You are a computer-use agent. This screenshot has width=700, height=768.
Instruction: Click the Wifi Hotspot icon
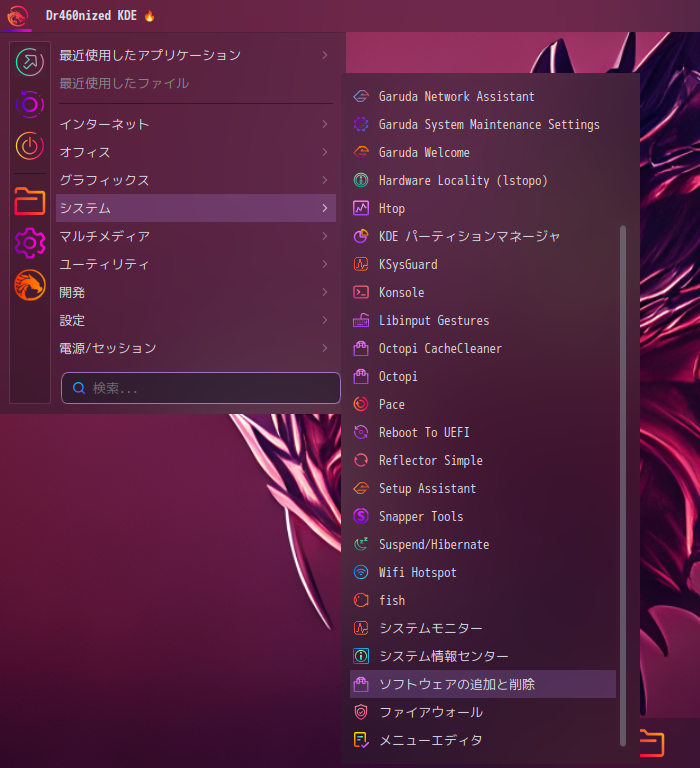361,572
